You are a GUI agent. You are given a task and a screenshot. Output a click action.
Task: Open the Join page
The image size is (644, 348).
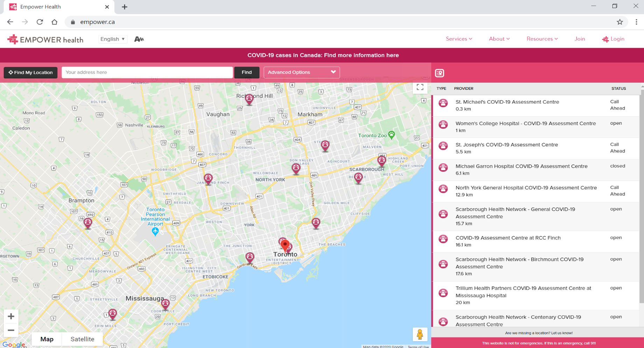pos(580,39)
